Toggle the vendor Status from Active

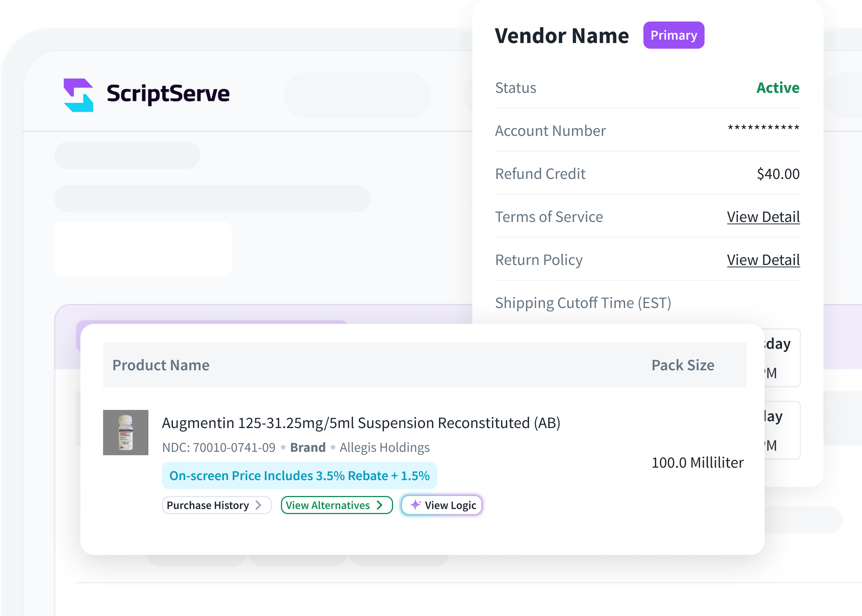pyautogui.click(x=778, y=88)
